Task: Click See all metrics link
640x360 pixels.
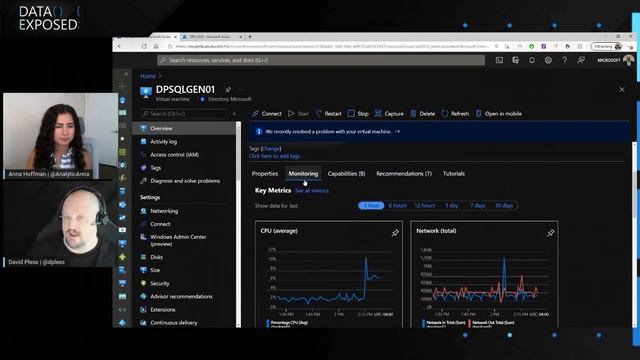Action: (x=312, y=191)
